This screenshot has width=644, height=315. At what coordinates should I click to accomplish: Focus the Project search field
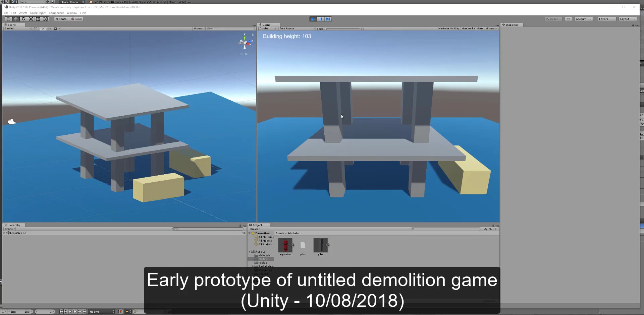coord(446,229)
